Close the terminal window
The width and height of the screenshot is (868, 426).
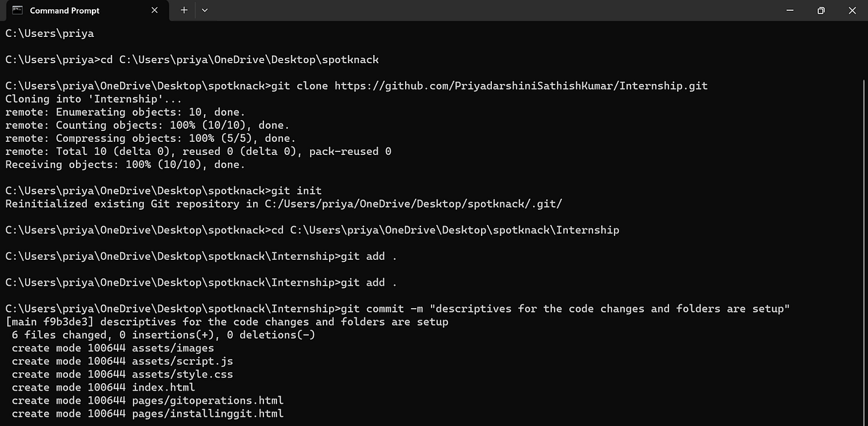point(852,10)
